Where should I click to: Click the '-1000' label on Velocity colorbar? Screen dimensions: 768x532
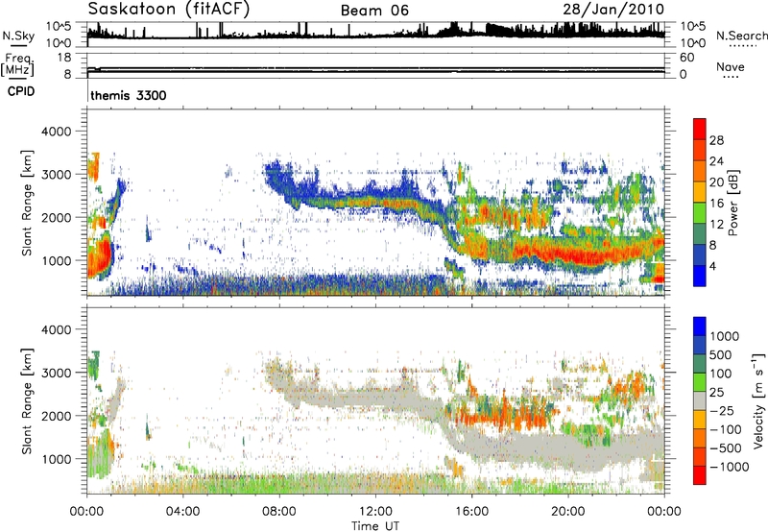tap(729, 467)
